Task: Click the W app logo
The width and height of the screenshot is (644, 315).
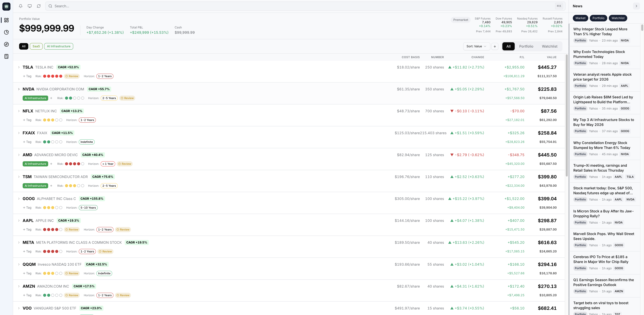Action: 7,7
